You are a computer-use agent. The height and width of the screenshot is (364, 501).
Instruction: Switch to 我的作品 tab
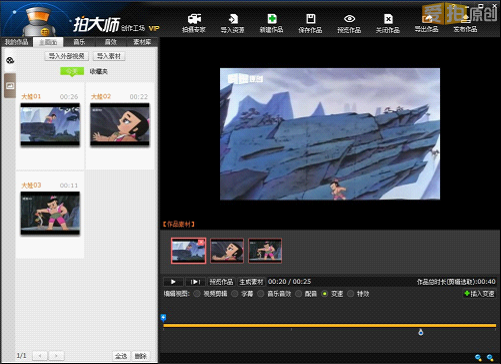click(17, 42)
